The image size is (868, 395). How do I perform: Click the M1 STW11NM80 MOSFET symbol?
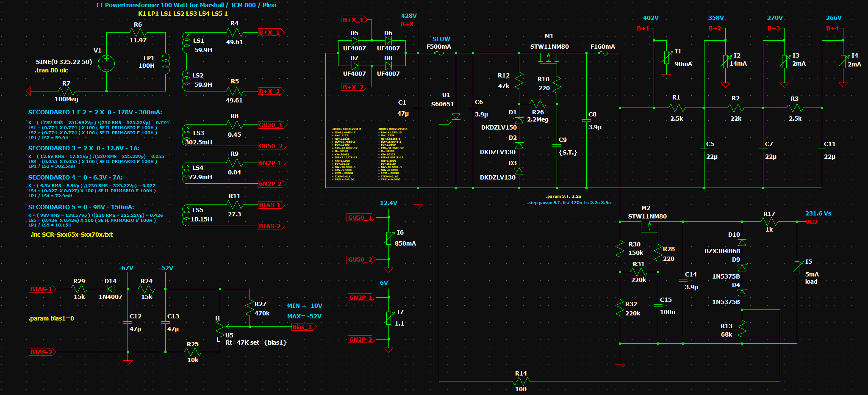(549, 58)
